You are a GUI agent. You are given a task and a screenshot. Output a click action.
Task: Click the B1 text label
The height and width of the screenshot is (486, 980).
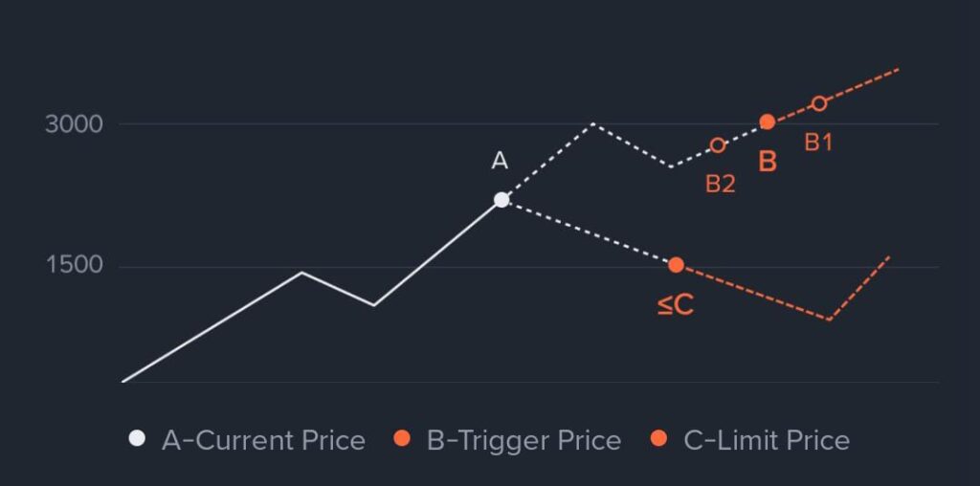coord(818,143)
